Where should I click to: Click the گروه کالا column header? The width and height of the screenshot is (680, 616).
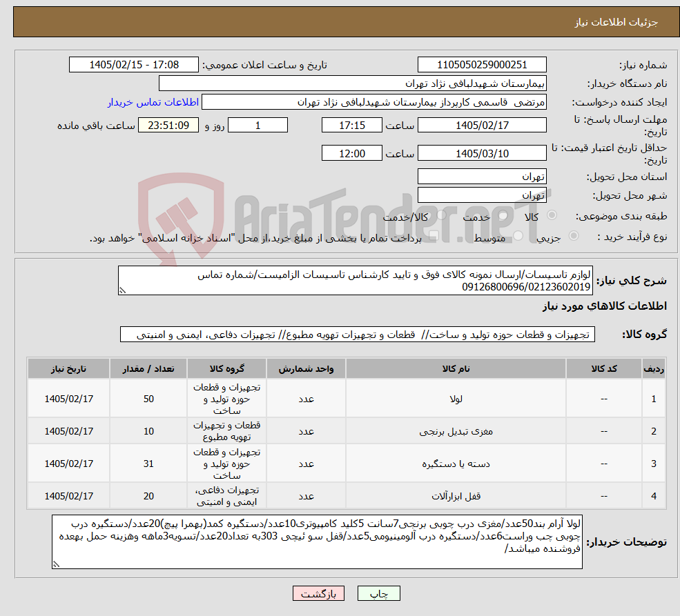coord(226,368)
